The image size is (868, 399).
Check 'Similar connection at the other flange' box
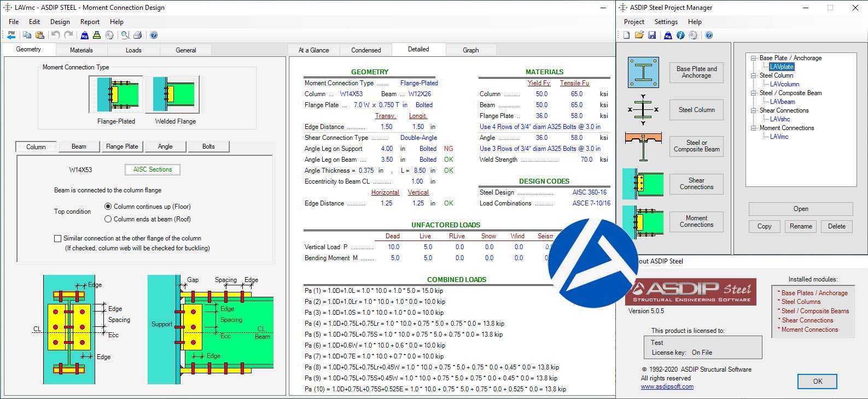point(57,238)
